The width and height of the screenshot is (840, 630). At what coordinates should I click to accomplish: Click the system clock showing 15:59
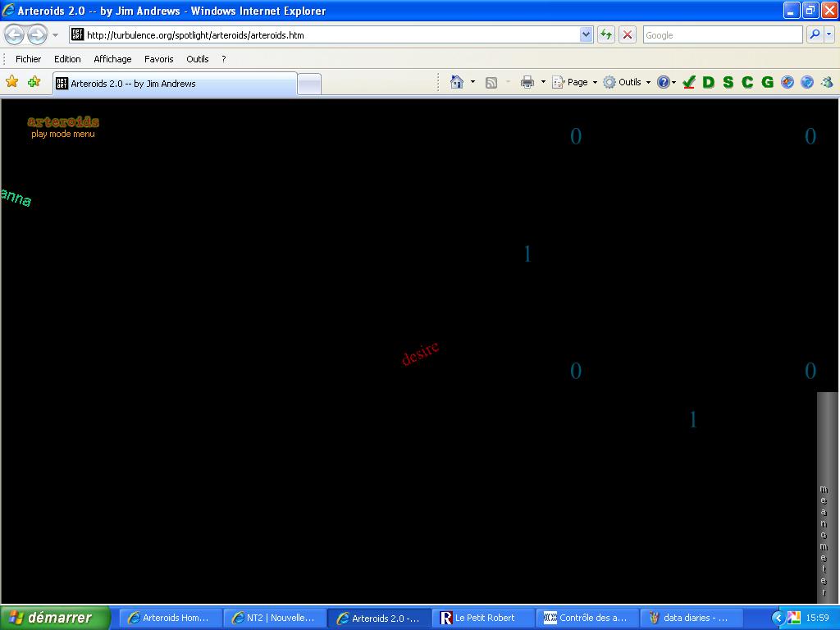818,618
